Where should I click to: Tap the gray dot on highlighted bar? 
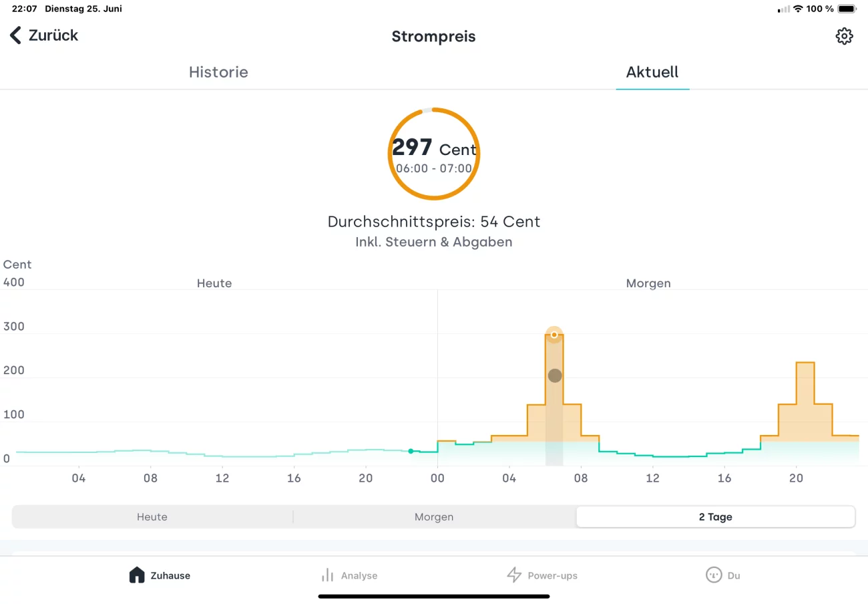[555, 375]
